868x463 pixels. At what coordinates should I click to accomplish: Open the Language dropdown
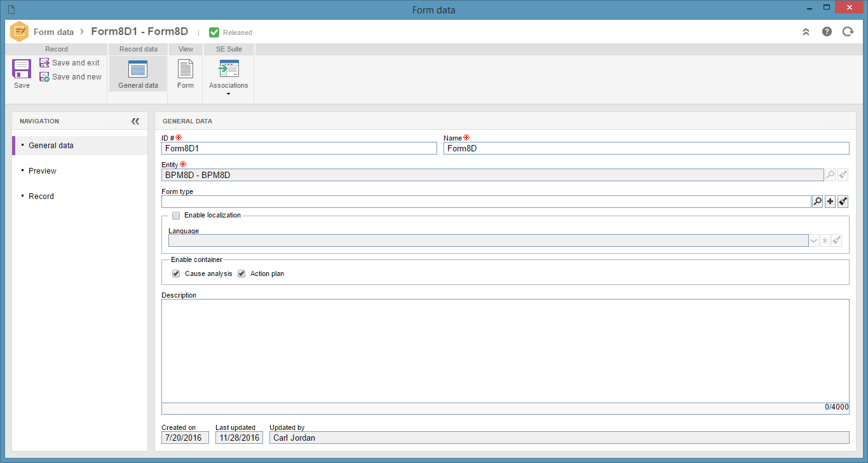click(x=813, y=240)
